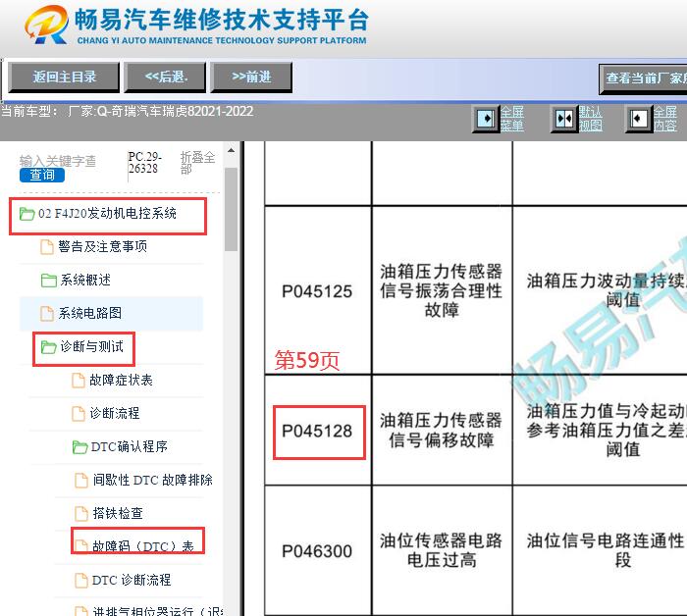Click 折叠全部 to collapse the tree
This screenshot has height=616, width=687.
pyautogui.click(x=197, y=163)
